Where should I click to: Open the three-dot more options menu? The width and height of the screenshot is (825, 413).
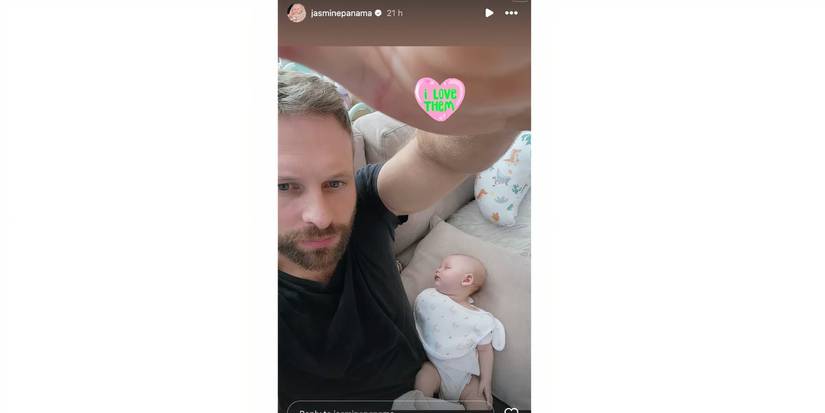[x=511, y=13]
